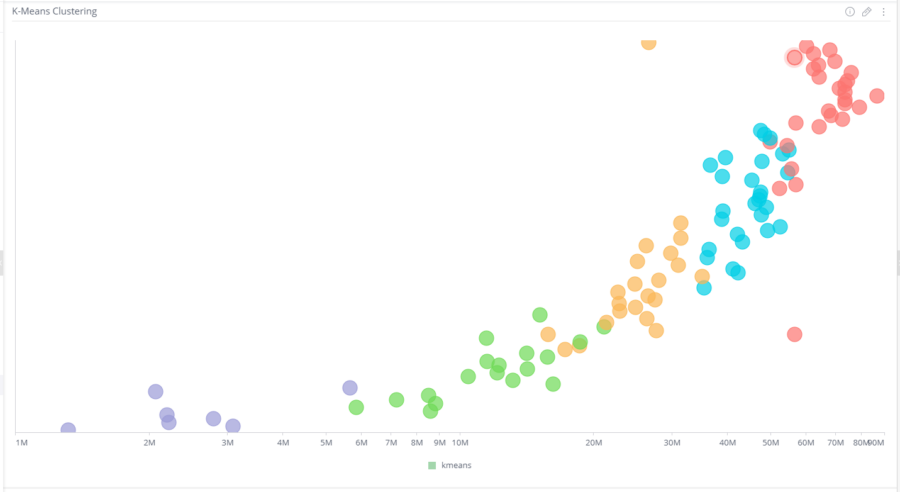The height and width of the screenshot is (492, 900).
Task: Click the 30M x-axis label
Action: (x=672, y=441)
